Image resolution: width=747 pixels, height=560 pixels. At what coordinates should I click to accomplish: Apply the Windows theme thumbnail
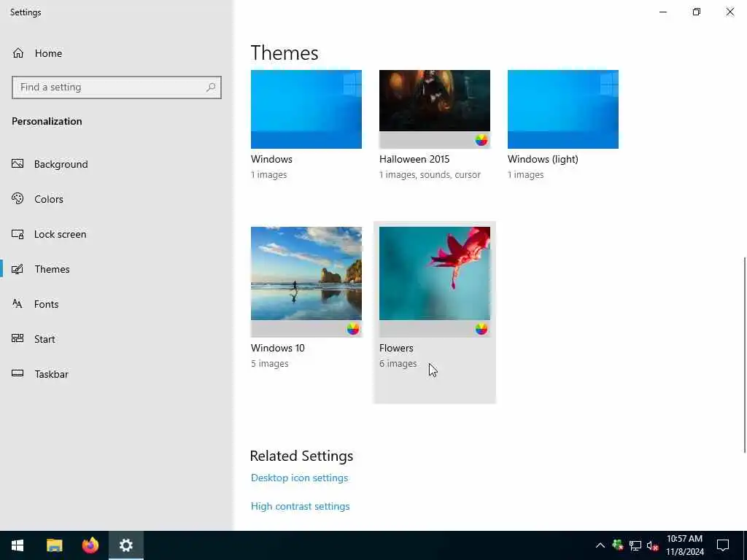pos(306,109)
